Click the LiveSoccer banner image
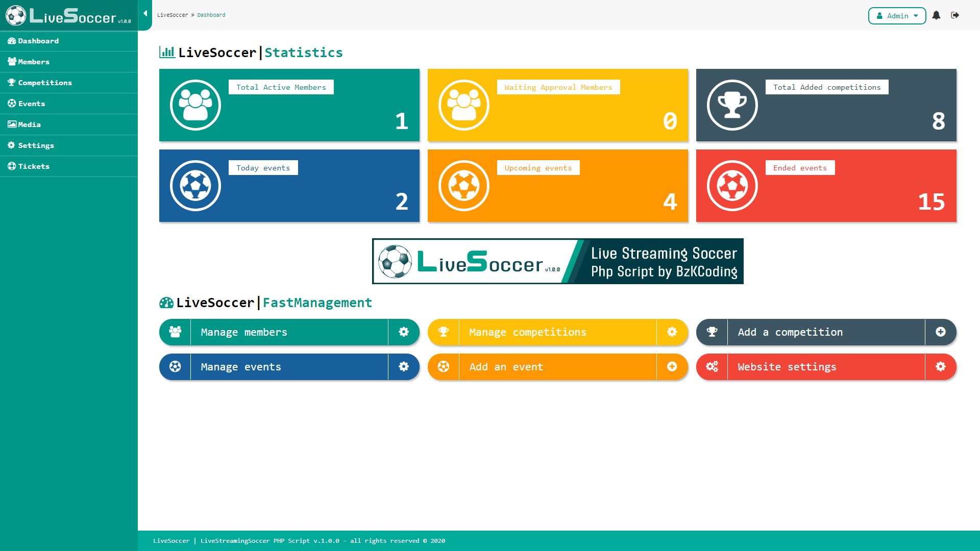Viewport: 980px width, 551px height. pos(557,261)
